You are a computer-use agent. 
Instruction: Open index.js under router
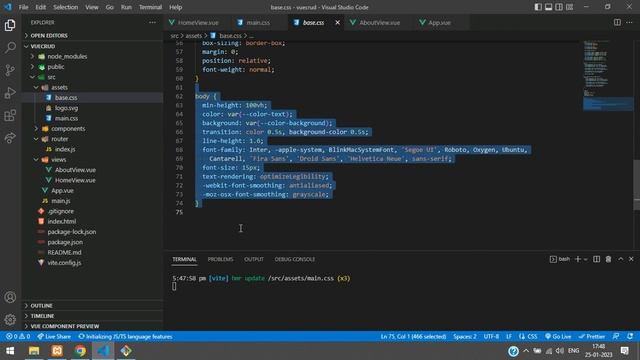(x=92, y=149)
